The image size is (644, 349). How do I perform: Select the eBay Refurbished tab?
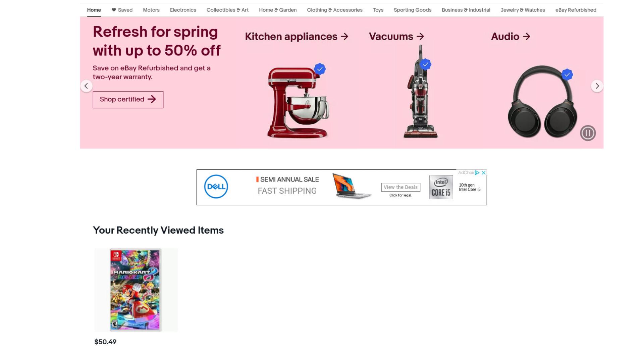[576, 10]
